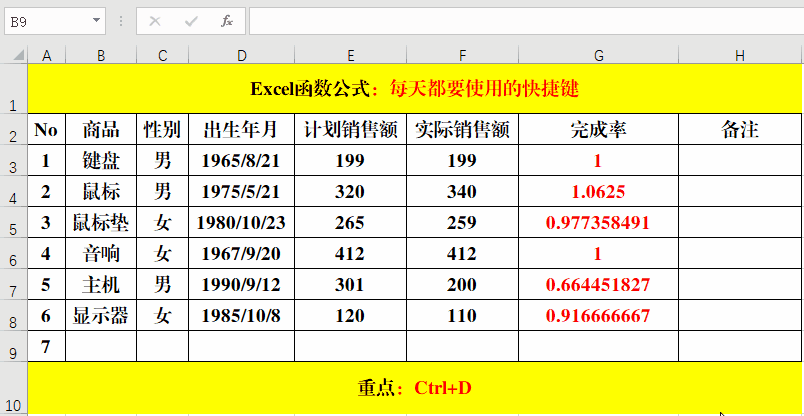Select completion rate cell '1.0625'

pyautogui.click(x=598, y=191)
